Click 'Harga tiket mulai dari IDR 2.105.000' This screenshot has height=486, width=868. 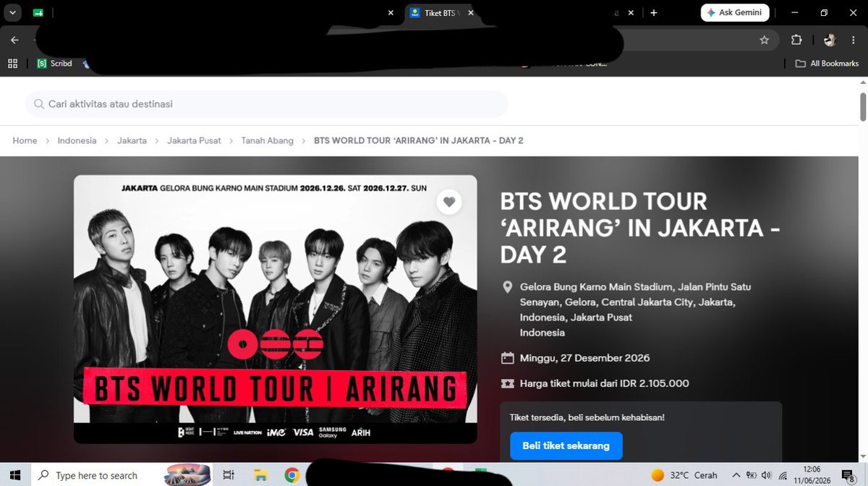pos(604,383)
